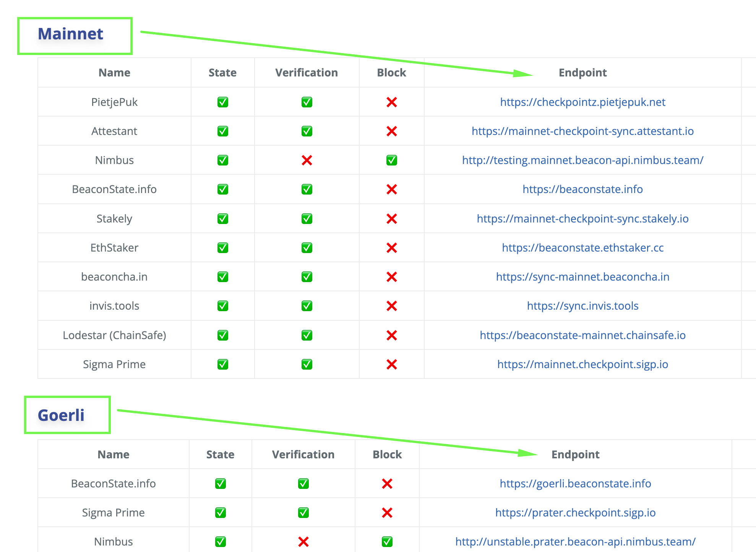756x552 pixels.
Task: Open the mainnet.checkpoint.sigp.io link
Action: 582,364
